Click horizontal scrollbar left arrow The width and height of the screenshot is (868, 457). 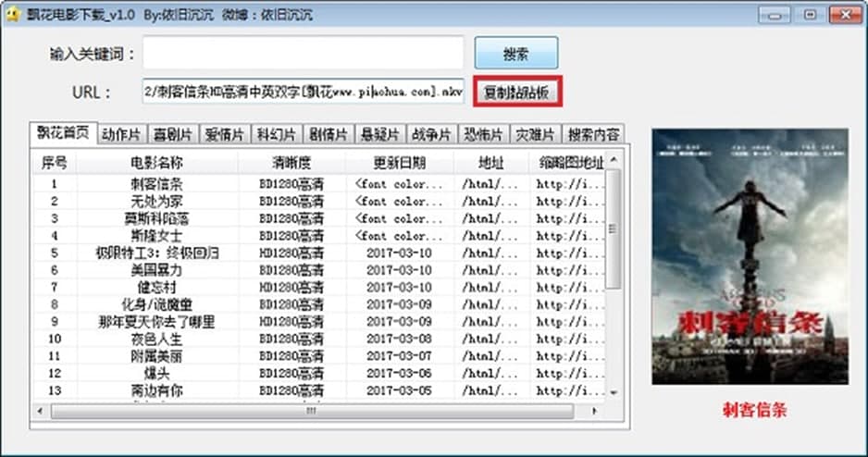point(40,411)
